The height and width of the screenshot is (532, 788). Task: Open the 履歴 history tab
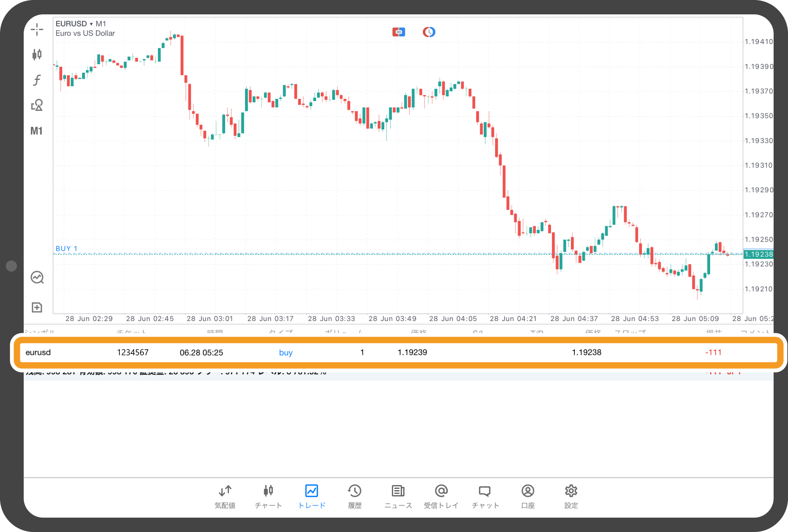pyautogui.click(x=355, y=496)
